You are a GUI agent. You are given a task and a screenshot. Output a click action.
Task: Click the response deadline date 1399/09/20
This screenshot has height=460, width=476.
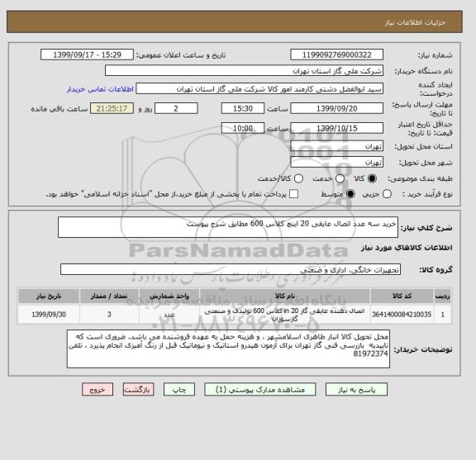tap(336, 108)
